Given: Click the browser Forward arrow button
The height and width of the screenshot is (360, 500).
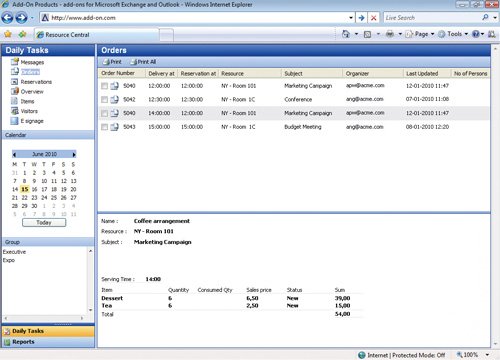Looking at the screenshot, I should (x=21, y=18).
